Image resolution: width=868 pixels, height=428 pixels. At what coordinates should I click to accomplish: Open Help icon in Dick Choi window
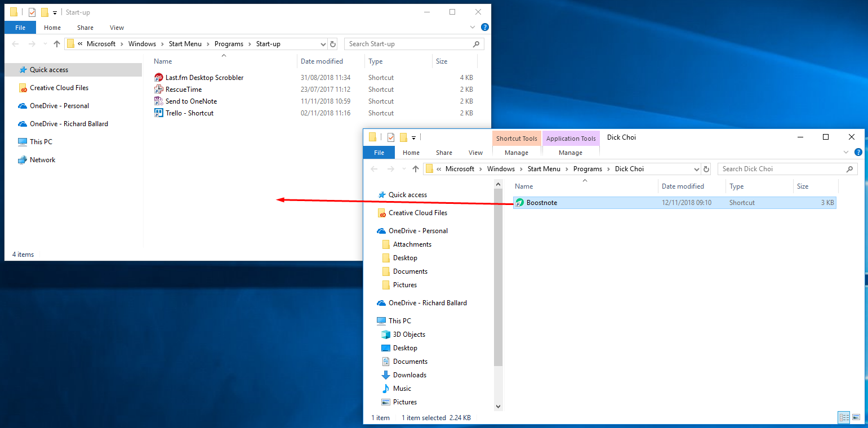(x=858, y=152)
